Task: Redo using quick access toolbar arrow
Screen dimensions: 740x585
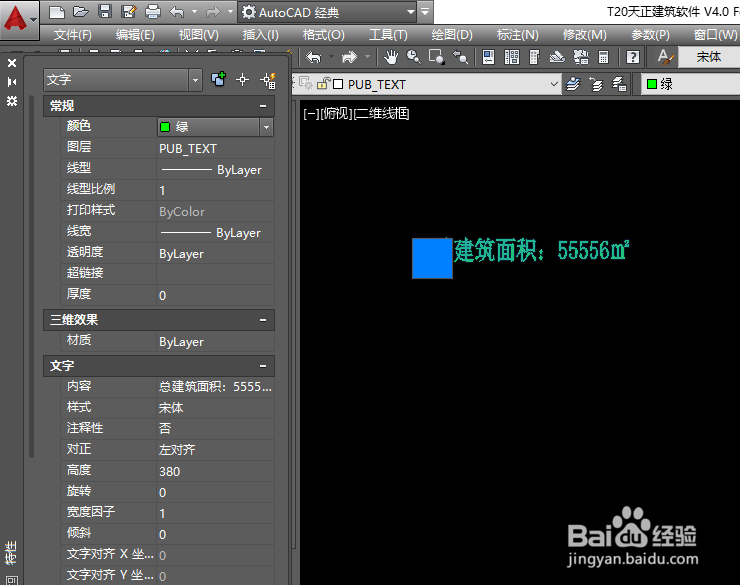Action: [213, 12]
